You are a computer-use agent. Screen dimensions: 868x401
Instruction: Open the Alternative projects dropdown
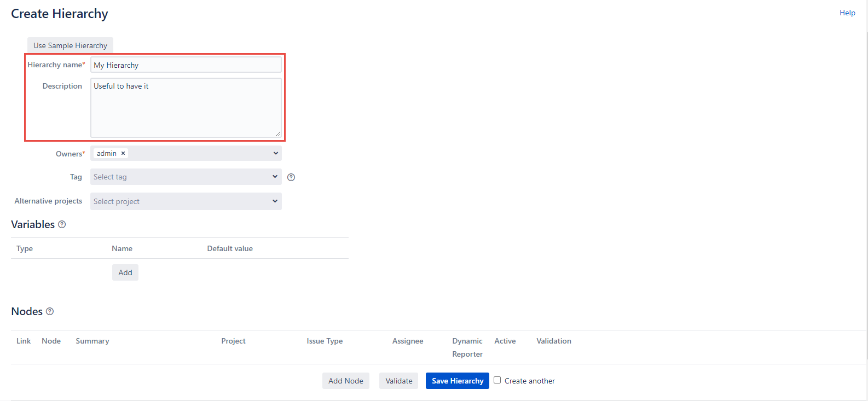point(186,201)
